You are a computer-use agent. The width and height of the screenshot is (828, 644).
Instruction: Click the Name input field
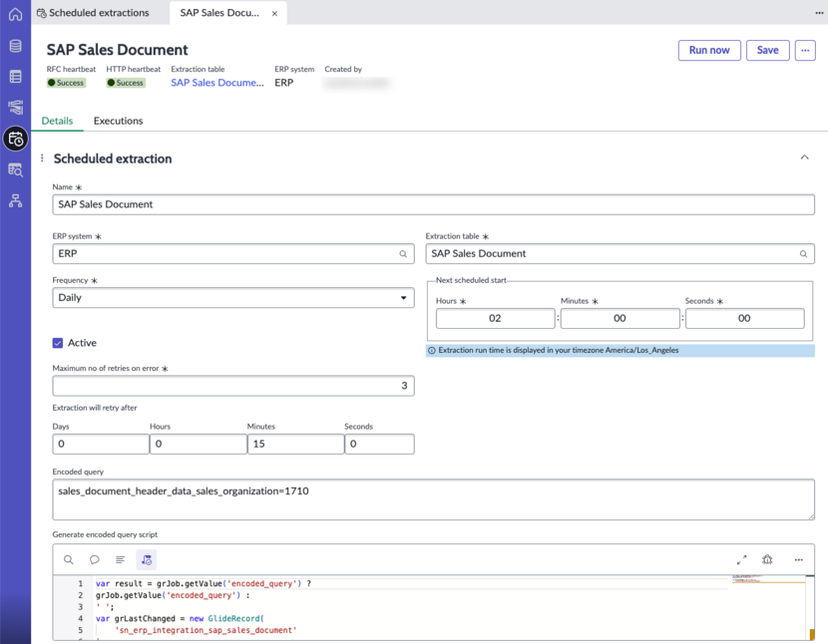tap(434, 204)
